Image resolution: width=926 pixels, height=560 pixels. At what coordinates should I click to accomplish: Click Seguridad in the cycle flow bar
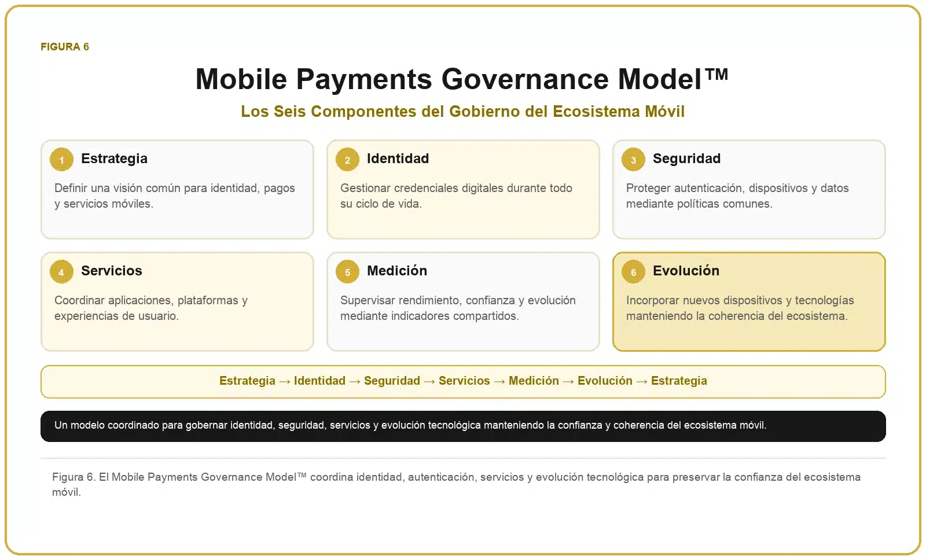point(392,381)
